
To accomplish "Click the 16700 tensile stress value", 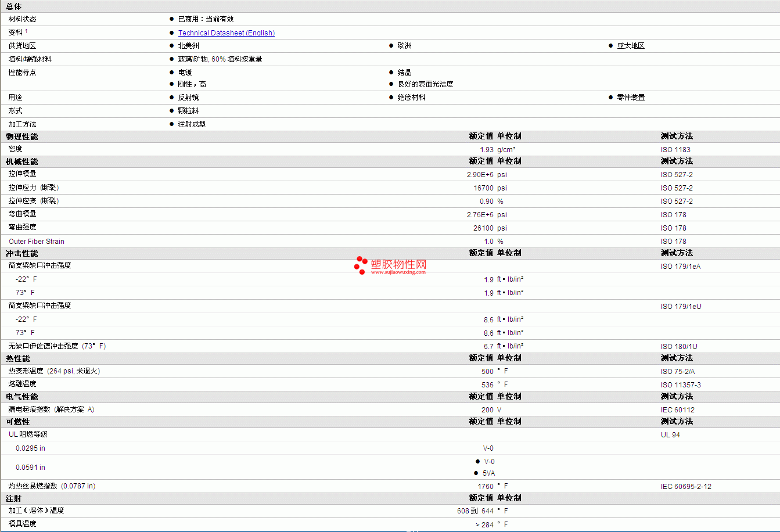I will pyautogui.click(x=484, y=188).
